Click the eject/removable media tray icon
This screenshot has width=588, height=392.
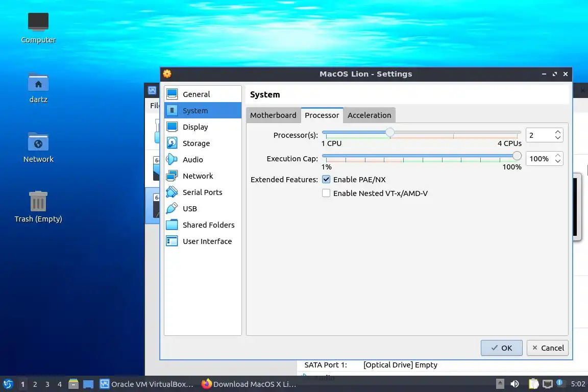pyautogui.click(x=500, y=384)
